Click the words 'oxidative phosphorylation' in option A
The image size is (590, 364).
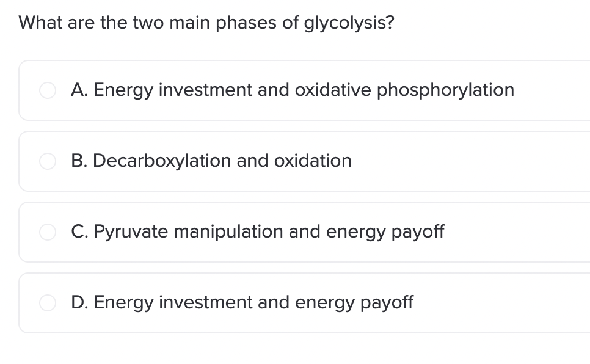pyautogui.click(x=404, y=90)
